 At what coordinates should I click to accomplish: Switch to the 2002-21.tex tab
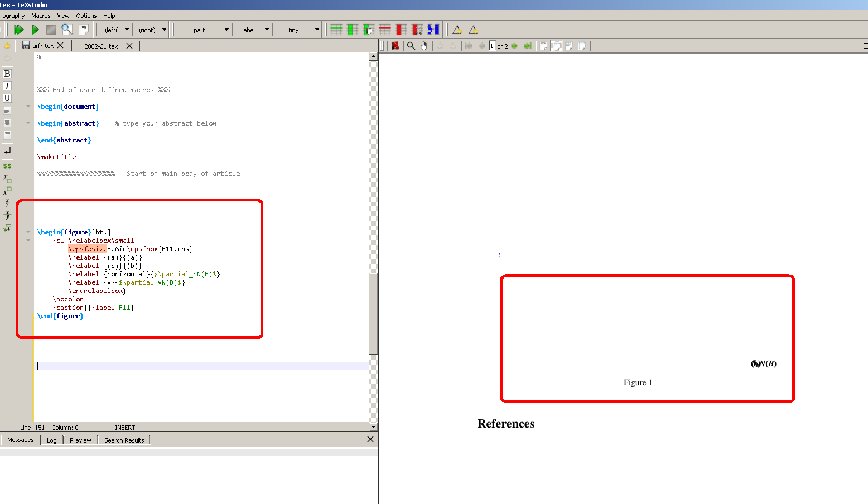[101, 46]
